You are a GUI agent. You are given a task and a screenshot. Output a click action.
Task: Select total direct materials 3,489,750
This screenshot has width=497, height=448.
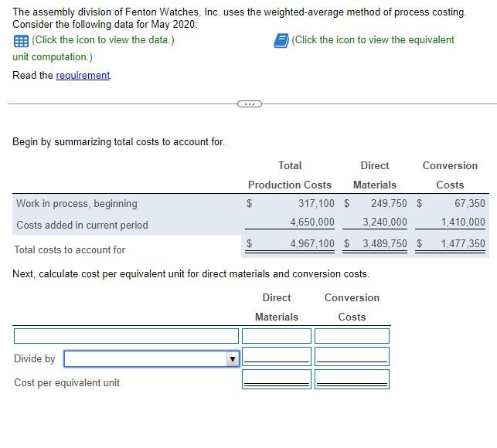[385, 243]
